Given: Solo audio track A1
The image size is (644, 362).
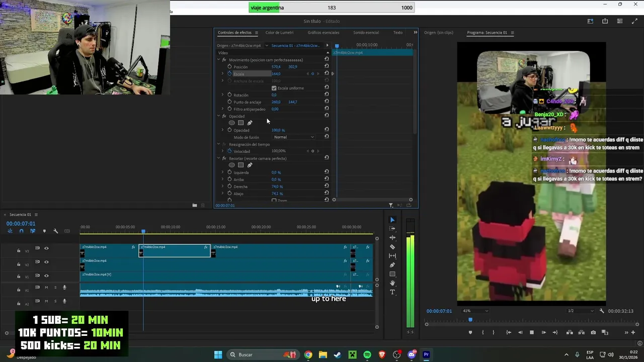Looking at the screenshot, I should tap(55, 288).
